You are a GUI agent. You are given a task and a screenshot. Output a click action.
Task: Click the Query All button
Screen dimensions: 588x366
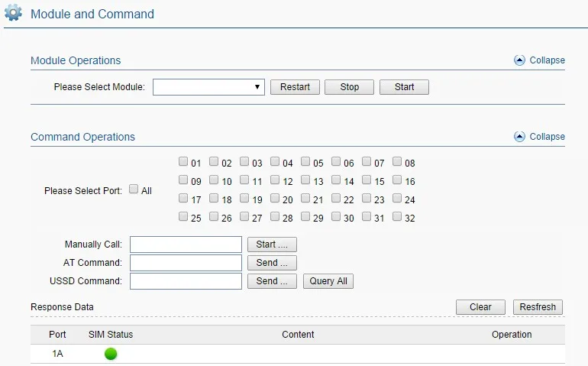tap(328, 281)
